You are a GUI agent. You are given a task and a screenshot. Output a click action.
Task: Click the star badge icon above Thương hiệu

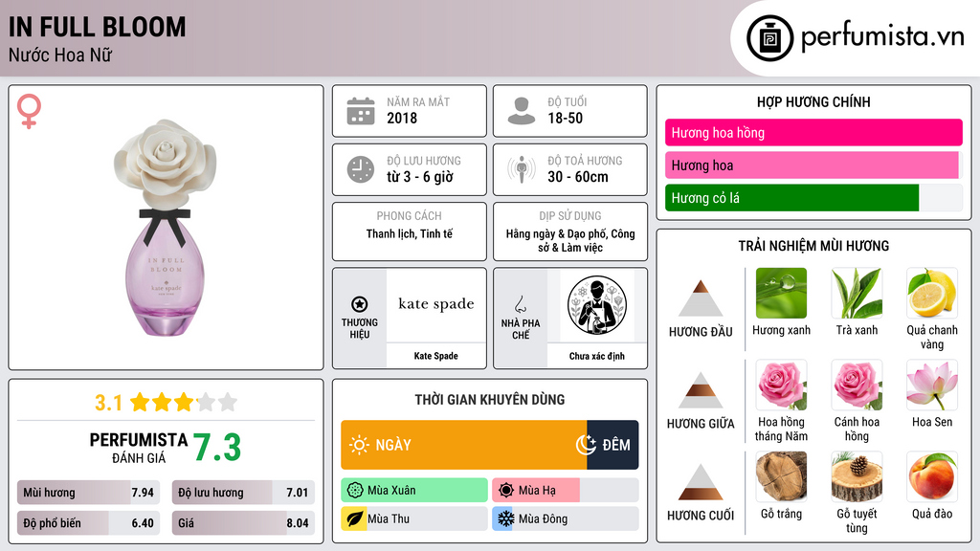pos(360,304)
